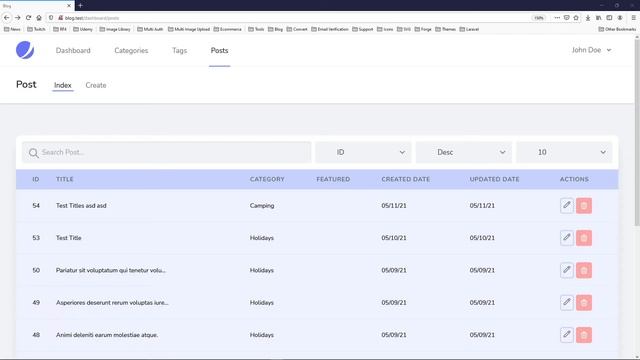Delete the post with ID 54
The image size is (640, 360).
pos(584,205)
